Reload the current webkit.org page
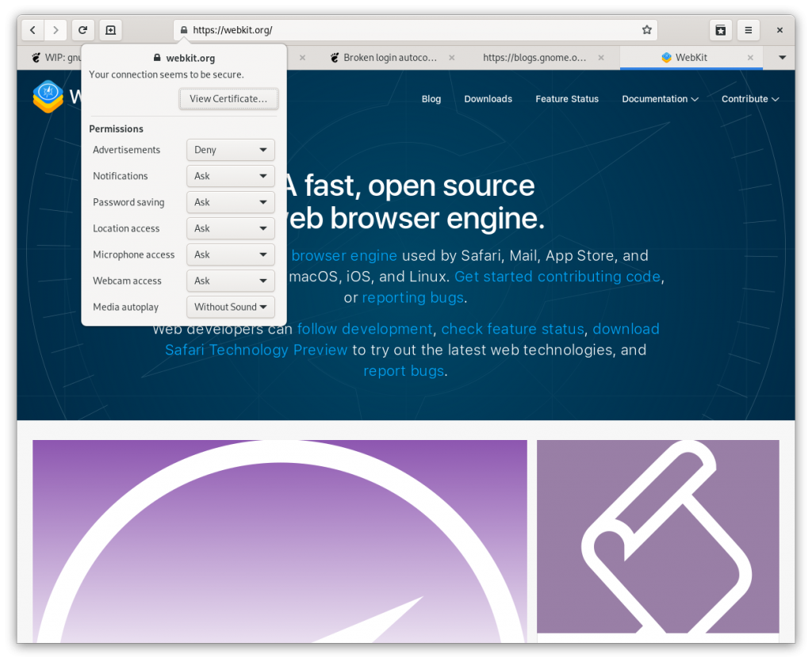 [x=82, y=30]
